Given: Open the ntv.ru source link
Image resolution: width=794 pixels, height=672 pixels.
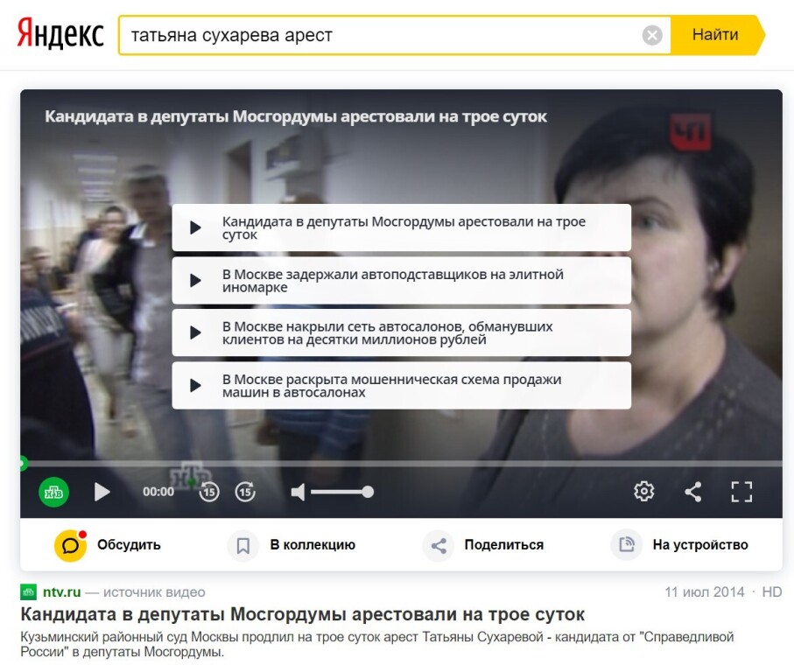Looking at the screenshot, I should (x=61, y=592).
